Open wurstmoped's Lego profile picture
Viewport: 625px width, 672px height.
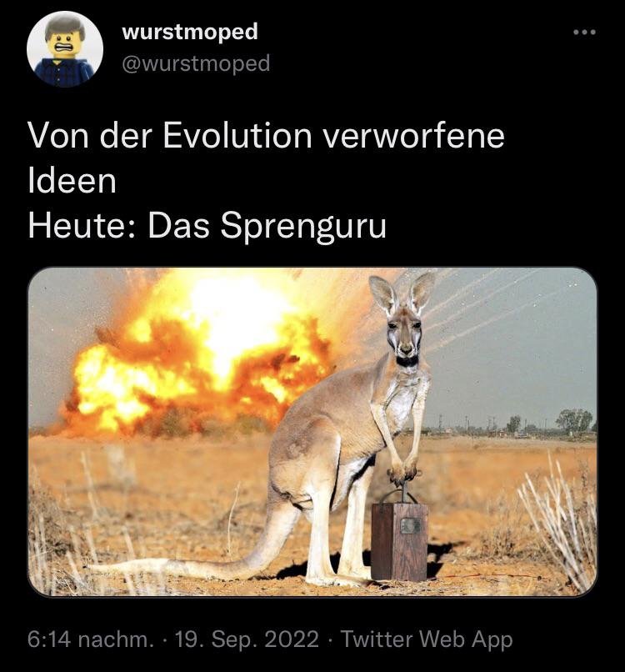tap(65, 49)
